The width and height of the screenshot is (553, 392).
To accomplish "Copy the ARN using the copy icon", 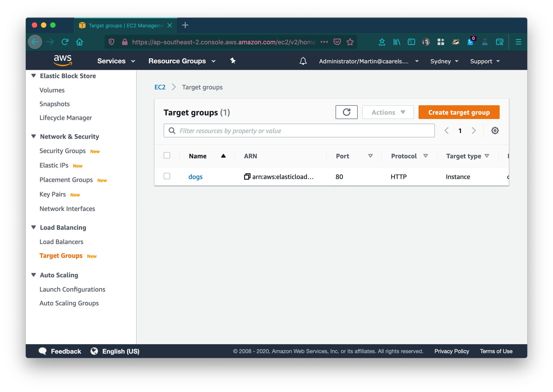I will point(247,176).
